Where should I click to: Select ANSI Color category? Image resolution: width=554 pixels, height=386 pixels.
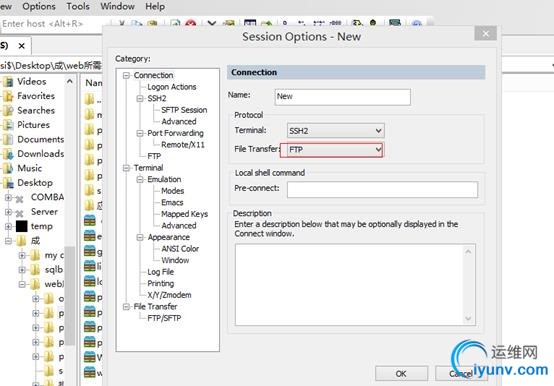pos(180,249)
